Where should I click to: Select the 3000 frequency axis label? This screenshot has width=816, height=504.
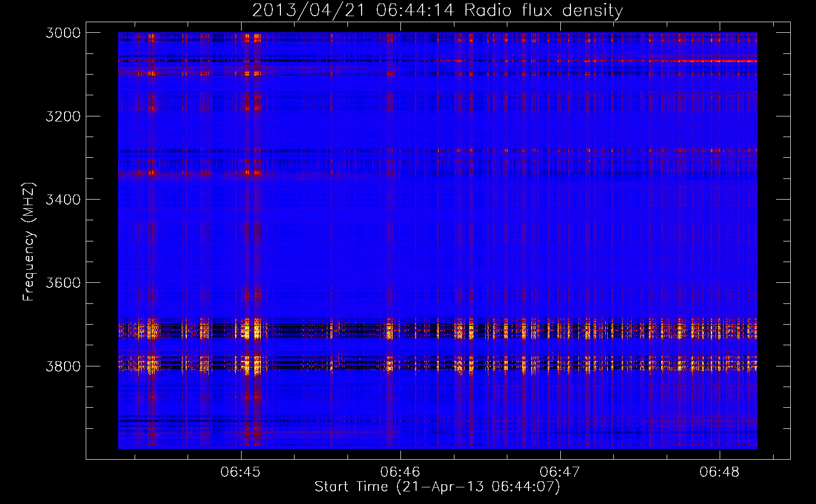pyautogui.click(x=63, y=33)
